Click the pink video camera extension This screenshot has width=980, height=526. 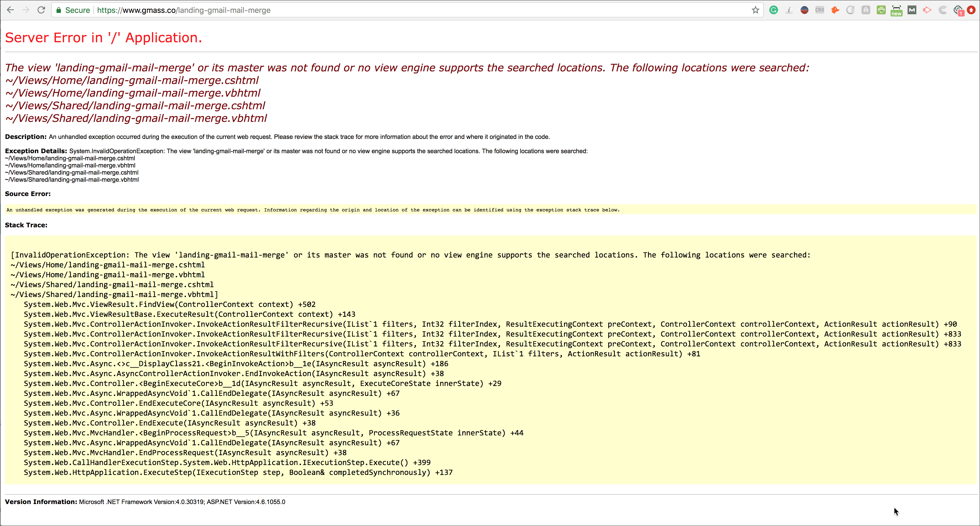[927, 10]
